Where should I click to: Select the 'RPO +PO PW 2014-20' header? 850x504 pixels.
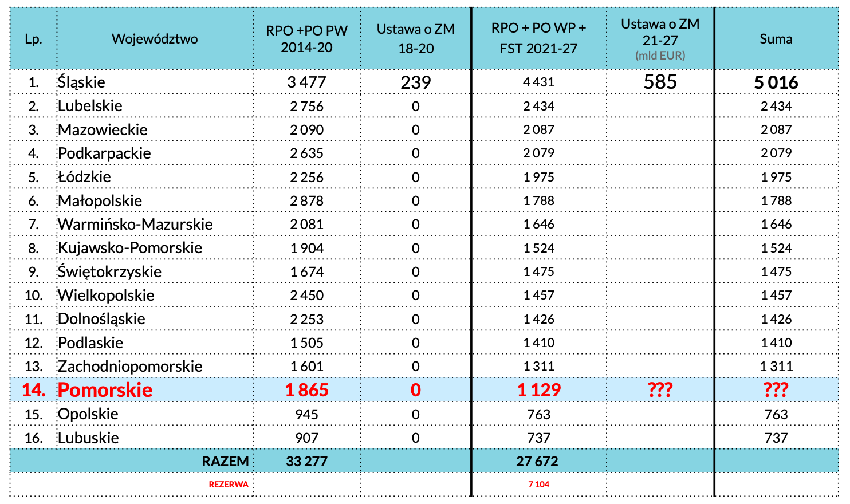(x=306, y=39)
